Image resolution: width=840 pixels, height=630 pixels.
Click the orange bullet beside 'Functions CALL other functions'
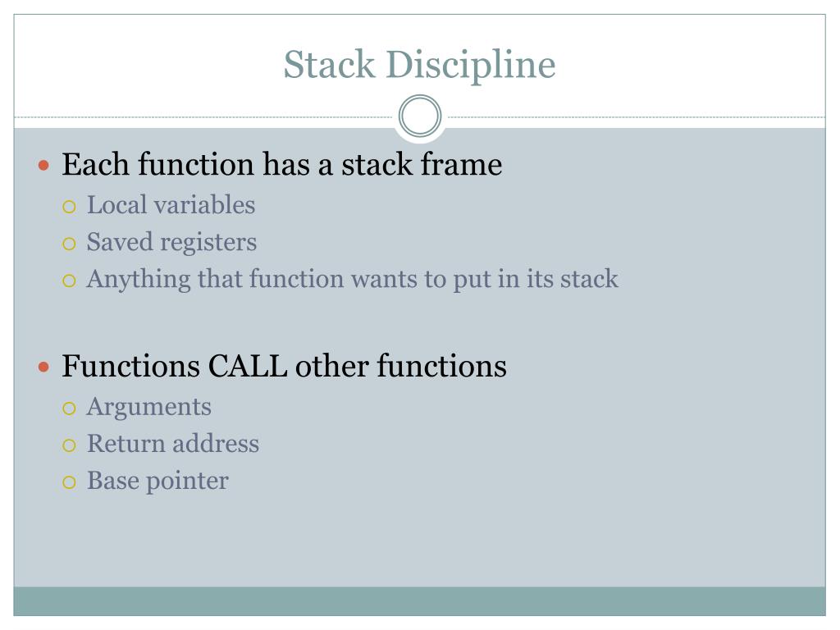coord(44,367)
